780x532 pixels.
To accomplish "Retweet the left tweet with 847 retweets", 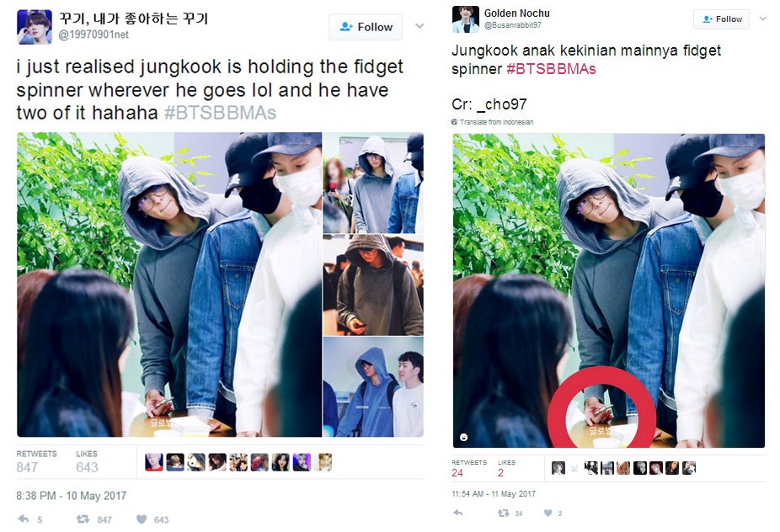I will coord(83,519).
